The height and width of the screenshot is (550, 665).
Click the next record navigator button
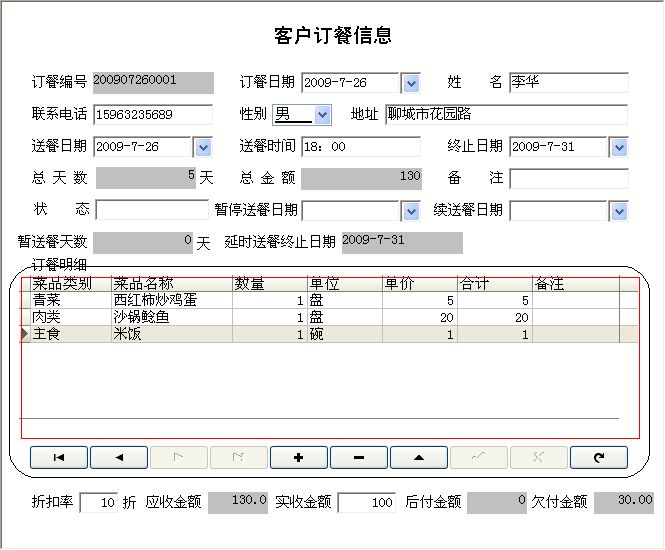point(179,457)
